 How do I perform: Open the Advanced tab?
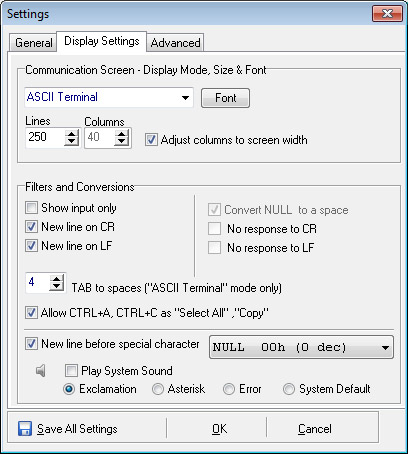click(175, 43)
